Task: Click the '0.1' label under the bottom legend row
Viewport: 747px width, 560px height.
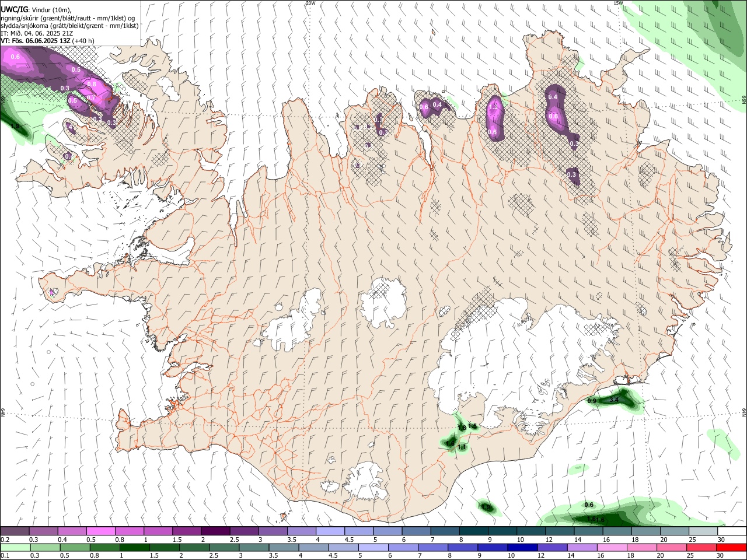Action: point(5,555)
